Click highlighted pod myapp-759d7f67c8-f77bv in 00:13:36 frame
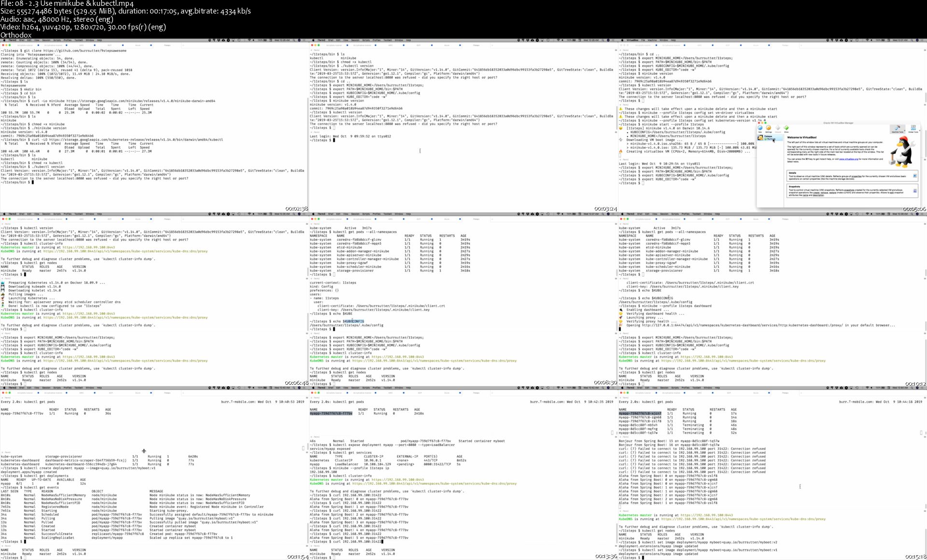Image resolution: width=927 pixels, height=560 pixels. pyautogui.click(x=331, y=413)
